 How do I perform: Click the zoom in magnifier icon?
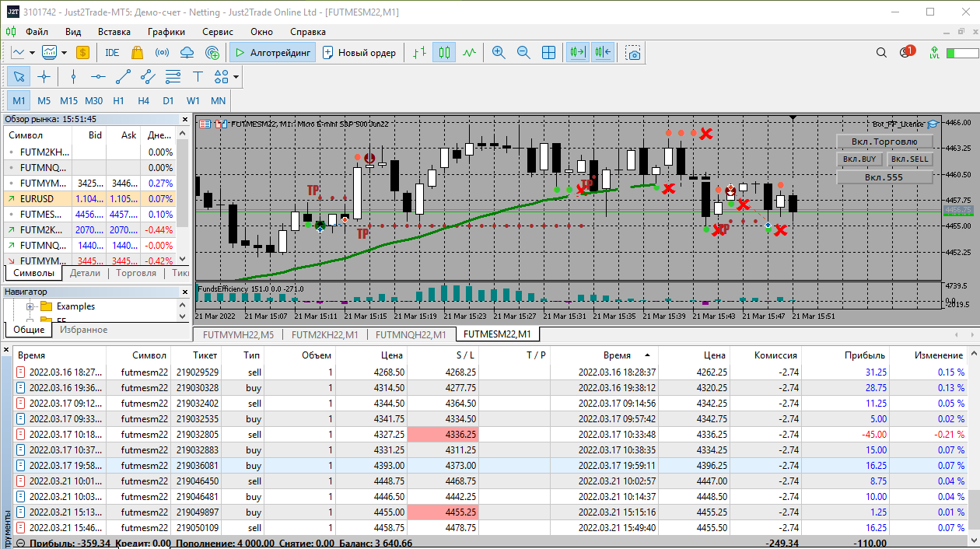499,53
